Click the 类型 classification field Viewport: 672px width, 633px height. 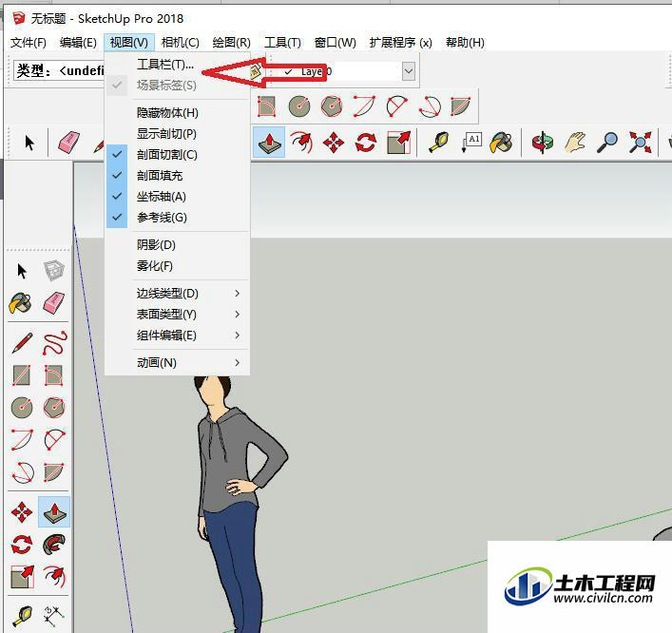[x=59, y=70]
